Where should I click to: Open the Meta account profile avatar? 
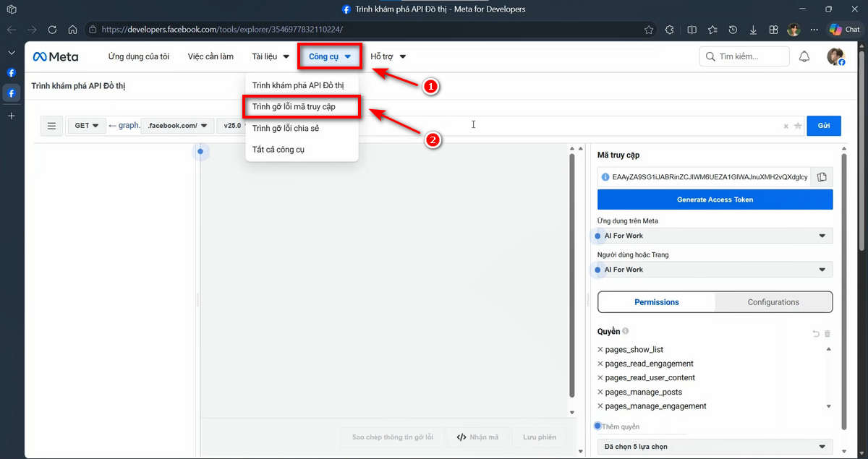coord(835,56)
